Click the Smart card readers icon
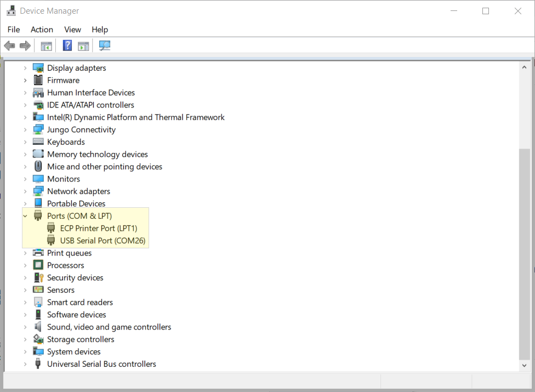 pos(38,302)
